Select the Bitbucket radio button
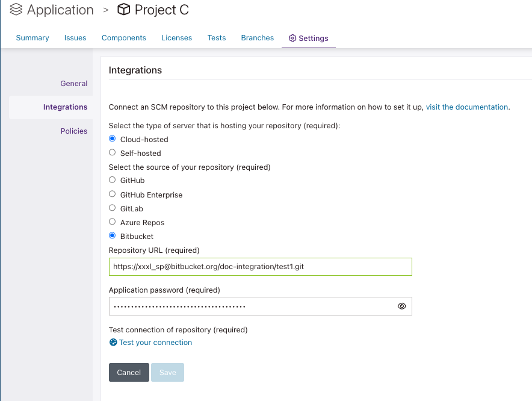This screenshot has width=532, height=401. point(113,235)
